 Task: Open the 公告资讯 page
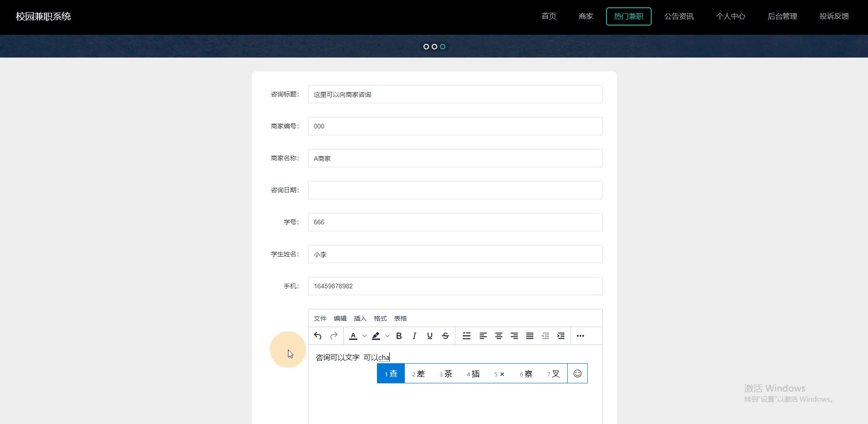click(679, 16)
